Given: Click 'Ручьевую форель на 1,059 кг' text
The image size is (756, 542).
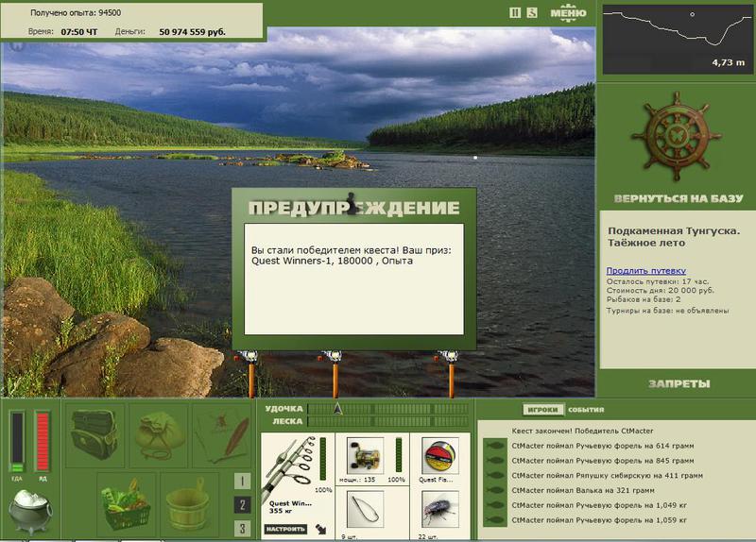Looking at the screenshot, I should pyautogui.click(x=631, y=520).
